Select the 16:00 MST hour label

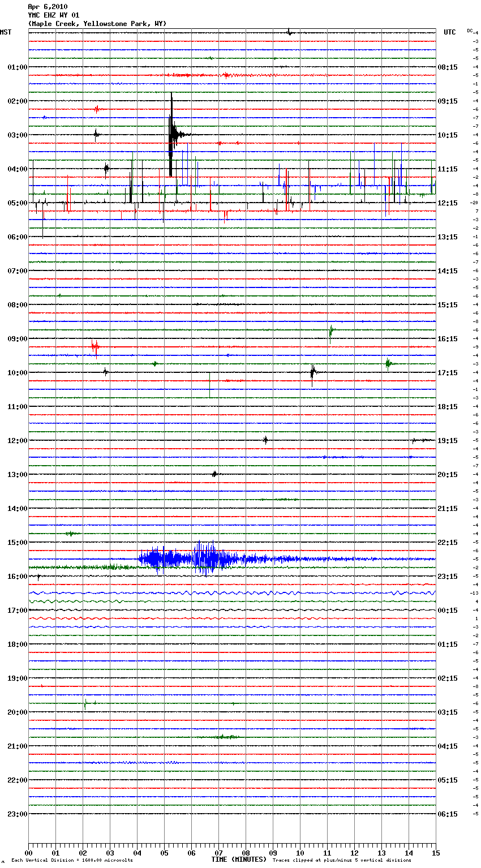18,576
